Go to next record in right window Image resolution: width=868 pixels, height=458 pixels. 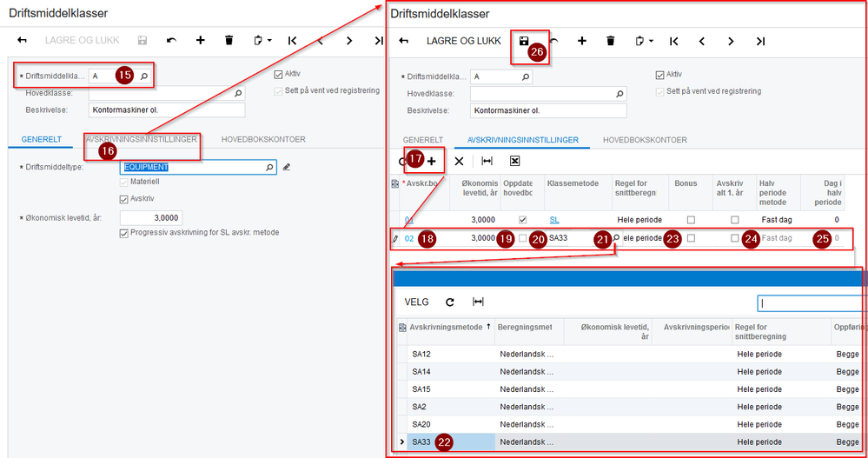[731, 41]
